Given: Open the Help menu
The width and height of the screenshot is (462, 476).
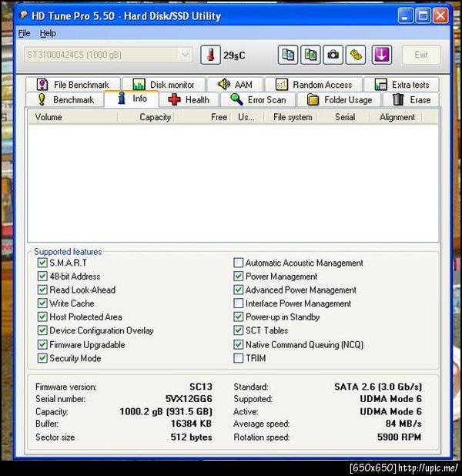Looking at the screenshot, I should (x=48, y=33).
